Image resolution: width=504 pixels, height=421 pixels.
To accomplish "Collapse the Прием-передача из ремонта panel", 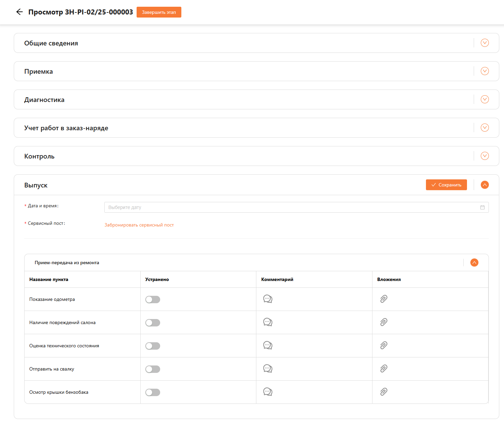I will pos(474,262).
